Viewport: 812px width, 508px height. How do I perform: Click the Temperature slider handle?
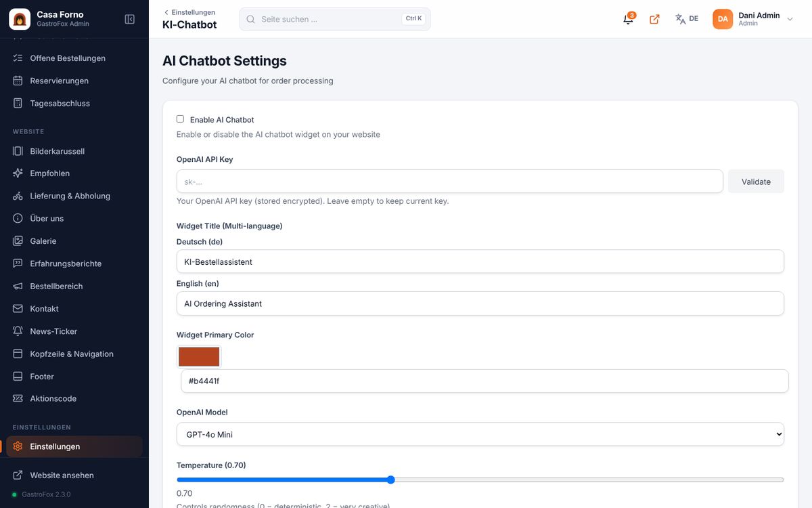point(390,480)
